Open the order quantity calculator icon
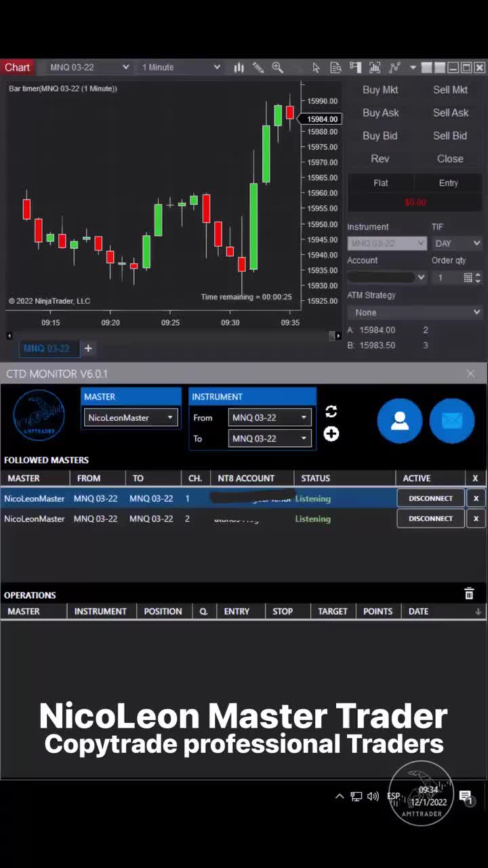Image resolution: width=488 pixels, height=868 pixels. coord(468,277)
